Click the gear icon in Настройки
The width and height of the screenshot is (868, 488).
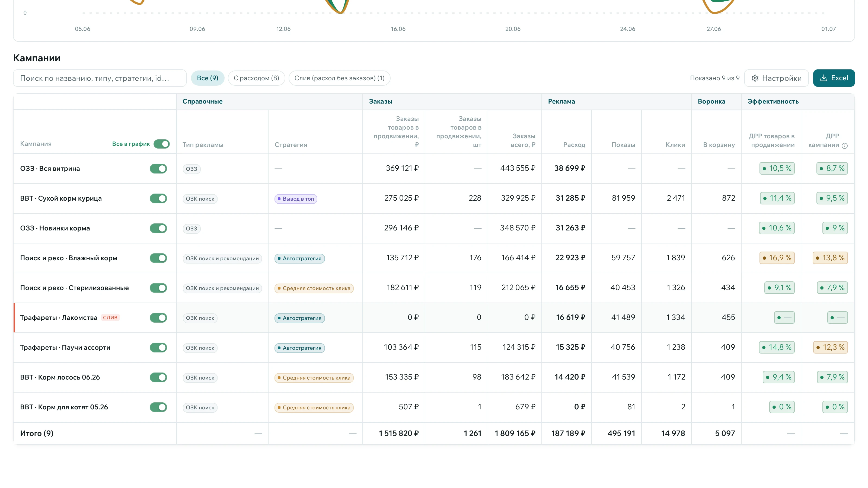pyautogui.click(x=755, y=78)
